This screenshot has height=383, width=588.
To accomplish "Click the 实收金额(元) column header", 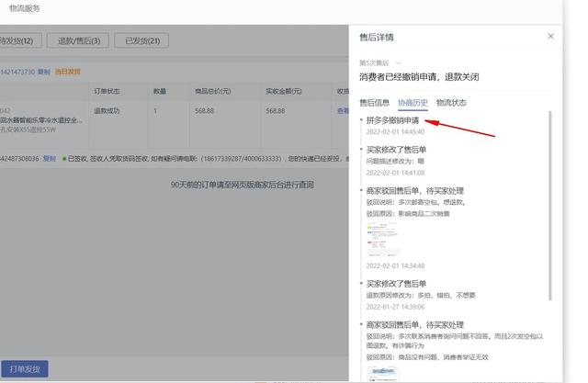I will [x=284, y=91].
